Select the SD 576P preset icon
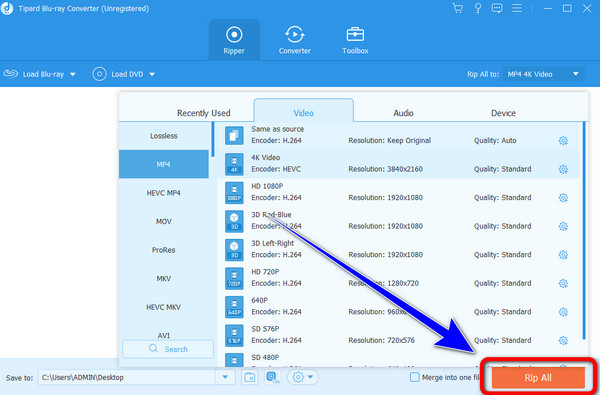600x395 pixels. pos(234,335)
